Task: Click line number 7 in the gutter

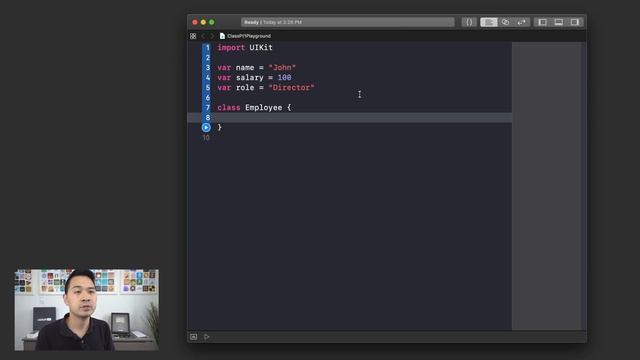Action: [x=207, y=108]
